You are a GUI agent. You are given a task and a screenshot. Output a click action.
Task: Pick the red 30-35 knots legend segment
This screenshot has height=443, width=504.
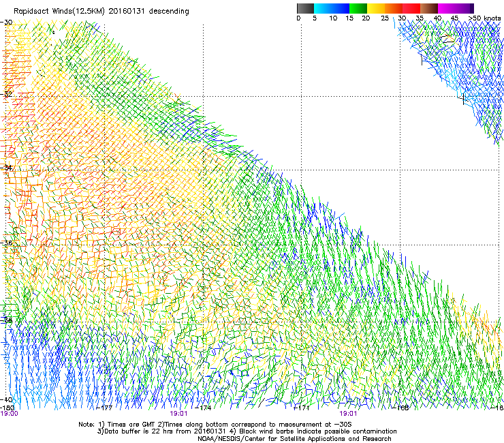411,8
